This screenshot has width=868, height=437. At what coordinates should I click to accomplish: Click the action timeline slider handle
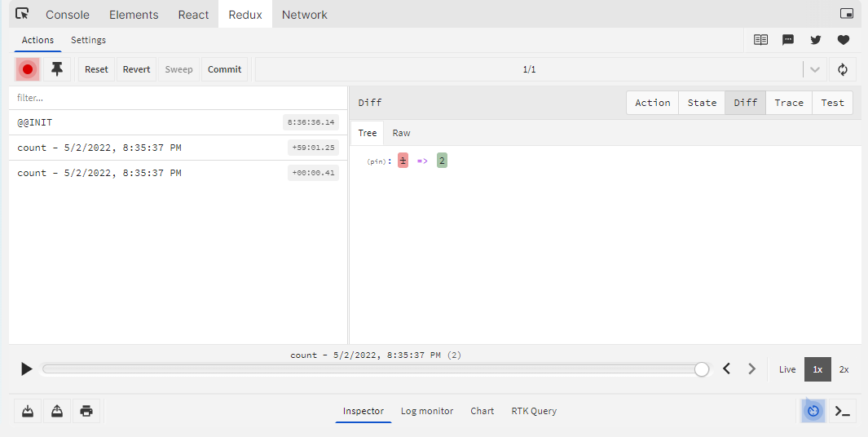pyautogui.click(x=702, y=369)
